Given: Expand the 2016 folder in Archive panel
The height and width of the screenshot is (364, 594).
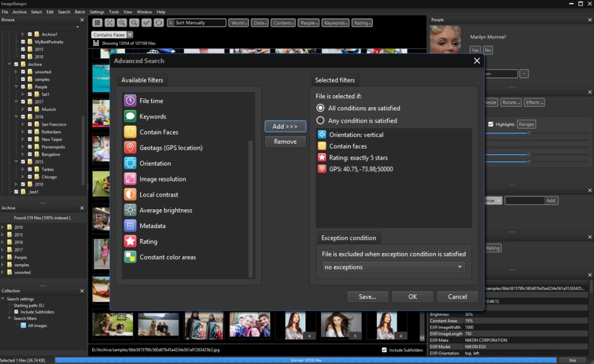Looking at the screenshot, I should point(3,242).
